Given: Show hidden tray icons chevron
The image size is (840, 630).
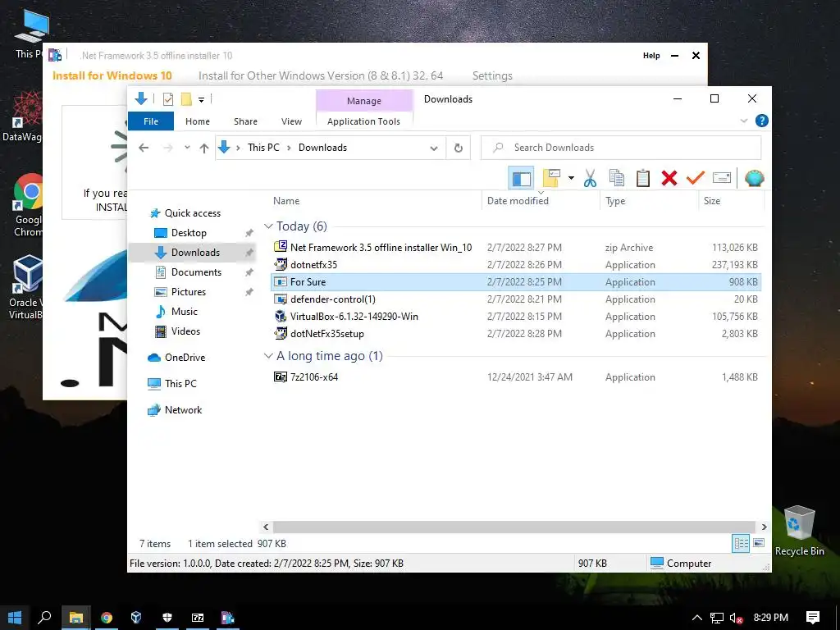Looking at the screenshot, I should [697, 618].
